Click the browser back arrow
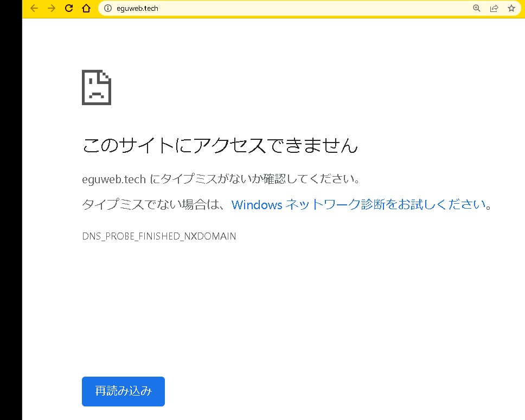 point(34,8)
